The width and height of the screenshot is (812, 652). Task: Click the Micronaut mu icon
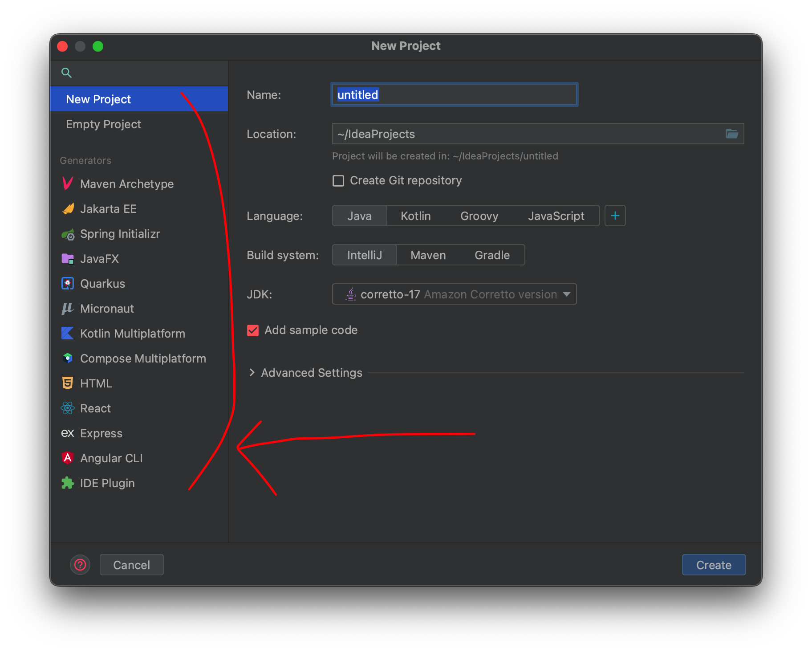(68, 309)
